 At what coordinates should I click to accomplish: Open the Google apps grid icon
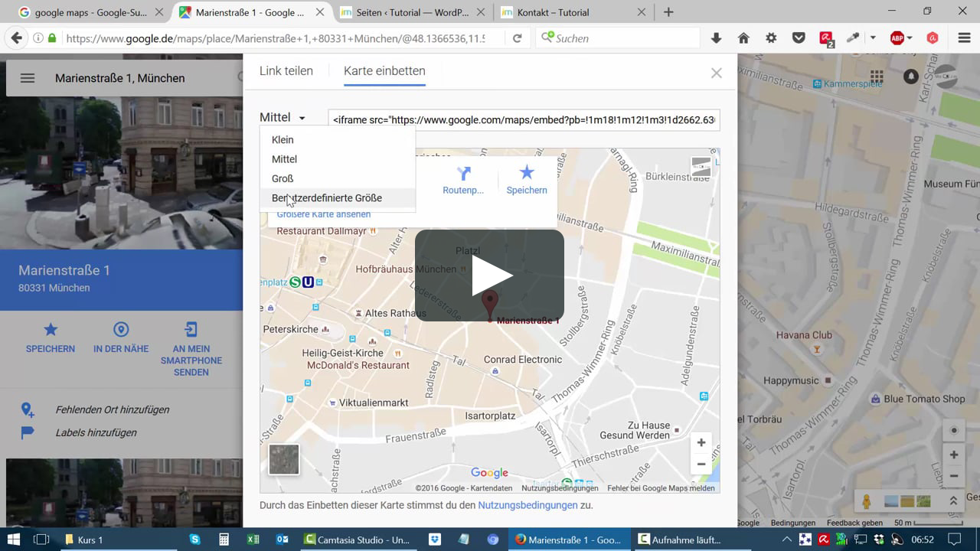(x=877, y=77)
